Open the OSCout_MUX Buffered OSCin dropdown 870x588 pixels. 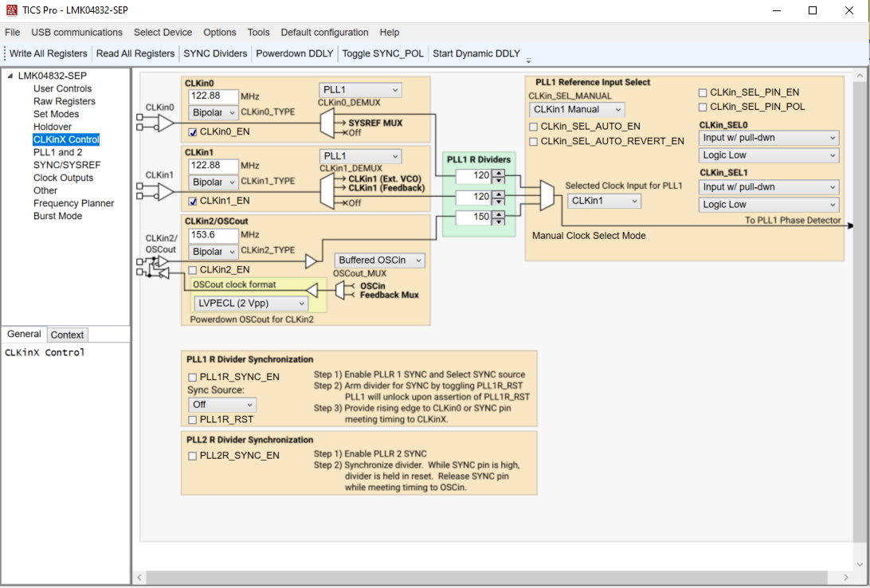point(379,260)
